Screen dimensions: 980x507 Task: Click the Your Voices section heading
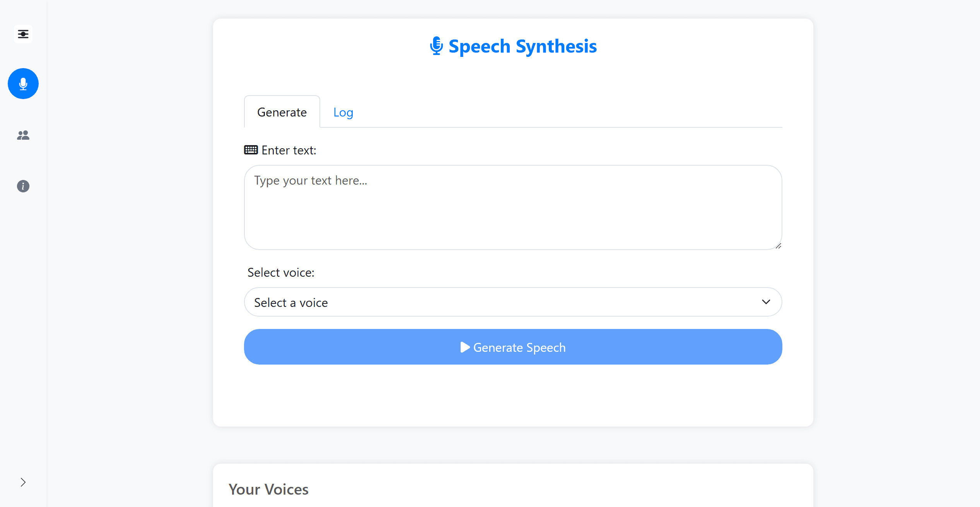coord(268,490)
